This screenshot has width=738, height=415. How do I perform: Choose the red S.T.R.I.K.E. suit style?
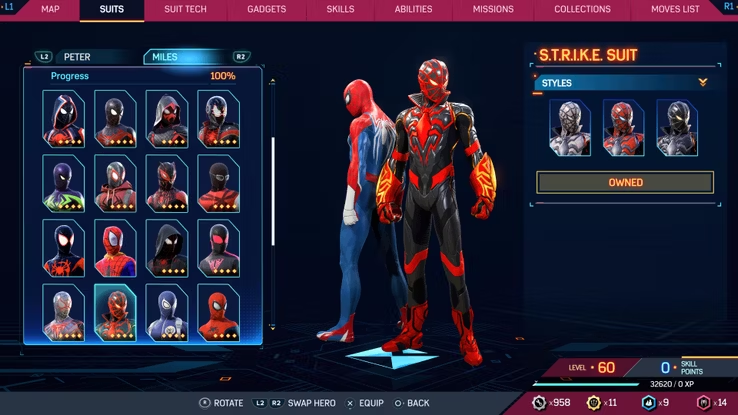click(623, 127)
